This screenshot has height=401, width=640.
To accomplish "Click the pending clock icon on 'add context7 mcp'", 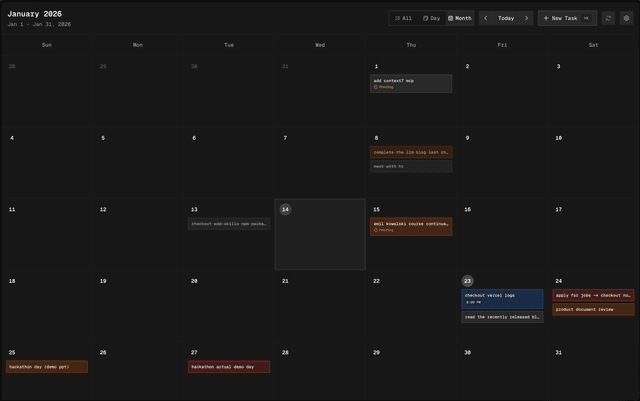I will [375, 87].
